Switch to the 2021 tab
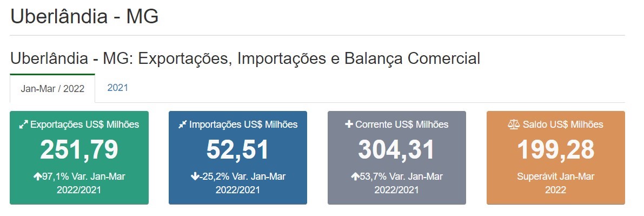Screen dimensions: 644x216 tap(117, 88)
